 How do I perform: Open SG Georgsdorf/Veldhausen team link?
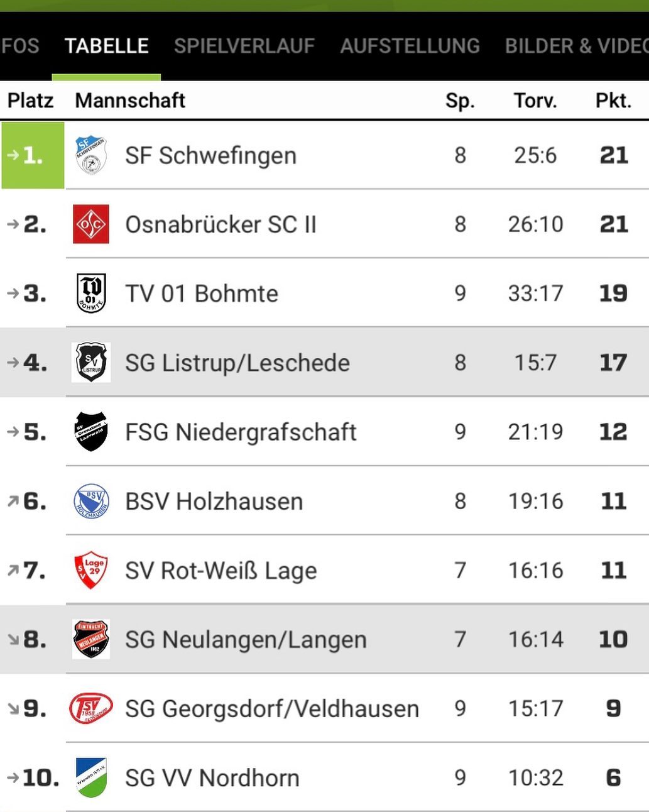(x=272, y=709)
